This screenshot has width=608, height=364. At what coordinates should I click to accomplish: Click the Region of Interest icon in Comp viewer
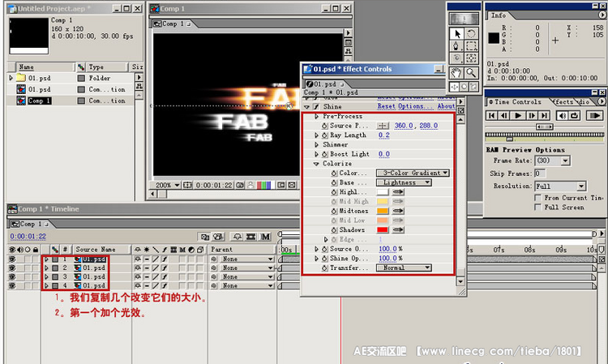pos(281,186)
